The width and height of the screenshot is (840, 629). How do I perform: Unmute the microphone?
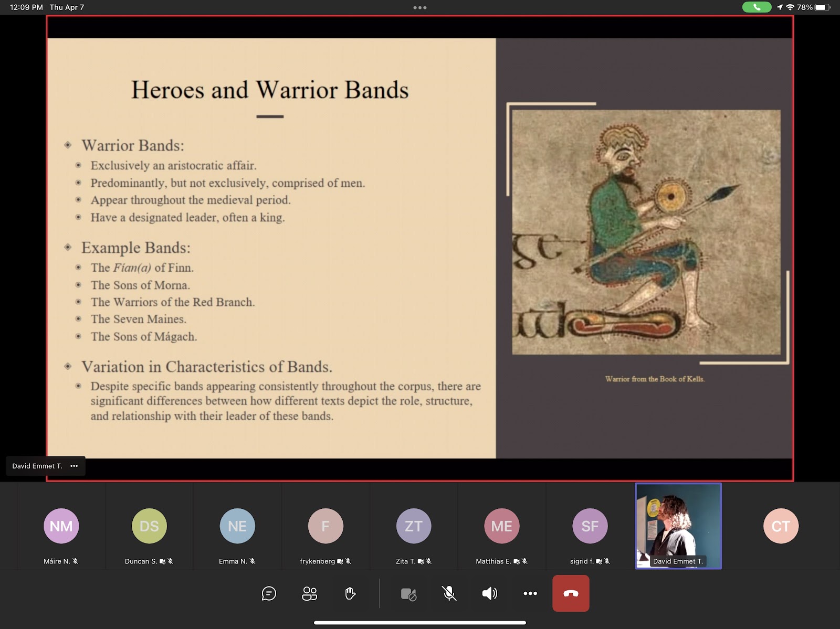[x=449, y=593]
